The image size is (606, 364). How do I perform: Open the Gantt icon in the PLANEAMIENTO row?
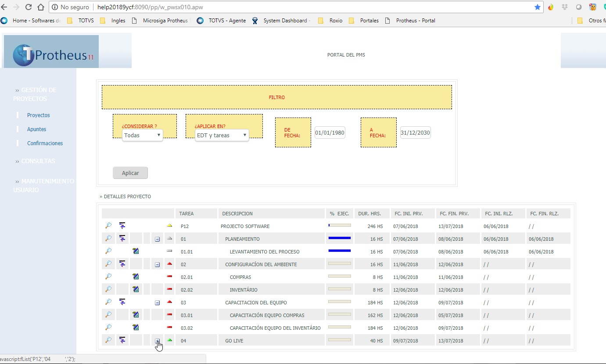[122, 238]
